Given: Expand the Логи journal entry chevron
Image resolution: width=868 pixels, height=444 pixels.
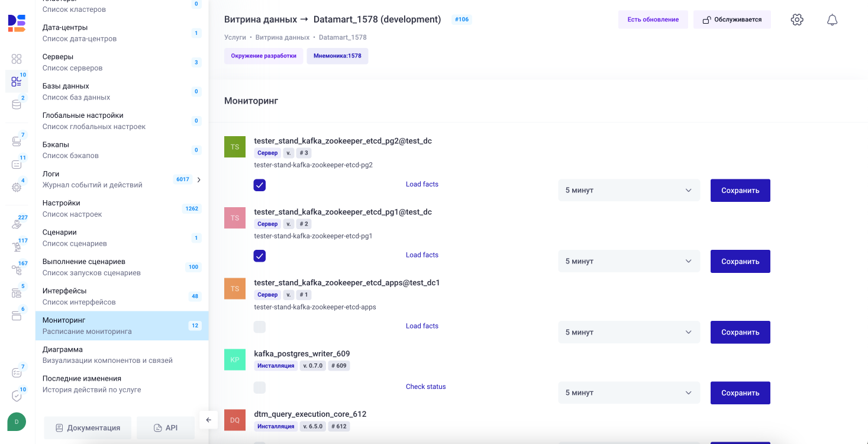Looking at the screenshot, I should (x=199, y=179).
